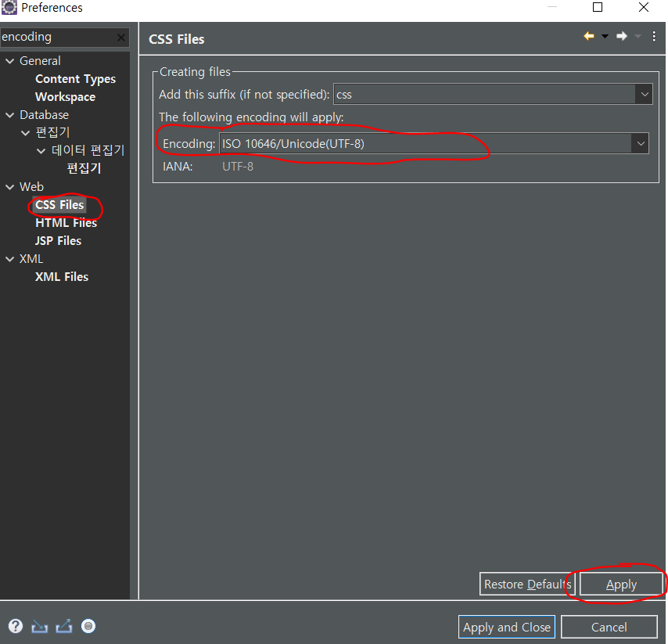Maximize the Preferences window
Screen dimensions: 668x644
point(598,7)
